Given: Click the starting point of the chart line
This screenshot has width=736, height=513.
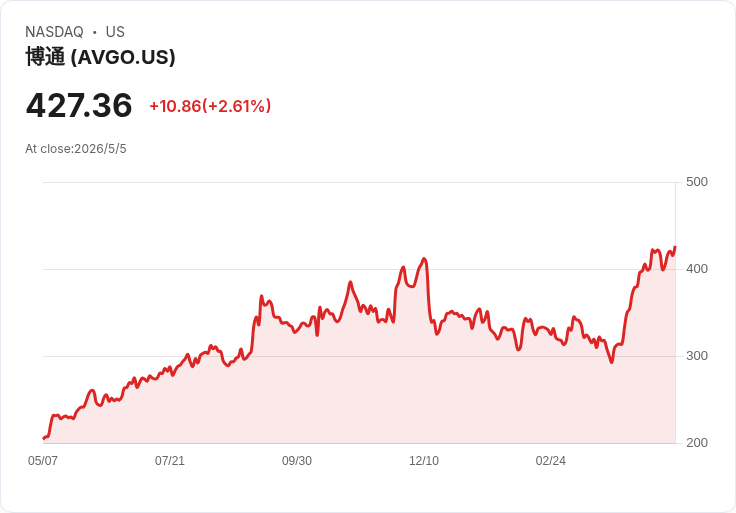Looking at the screenshot, I should [44, 438].
